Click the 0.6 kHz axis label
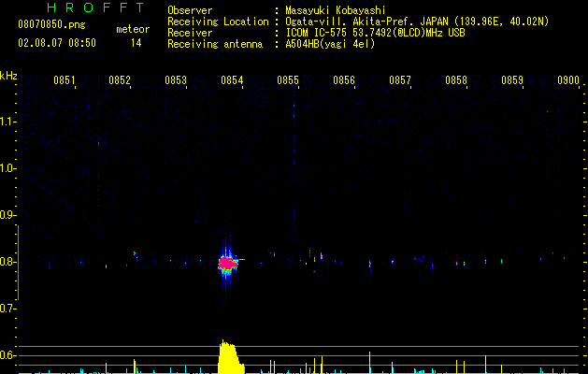The width and height of the screenshot is (588, 374). click(x=8, y=355)
